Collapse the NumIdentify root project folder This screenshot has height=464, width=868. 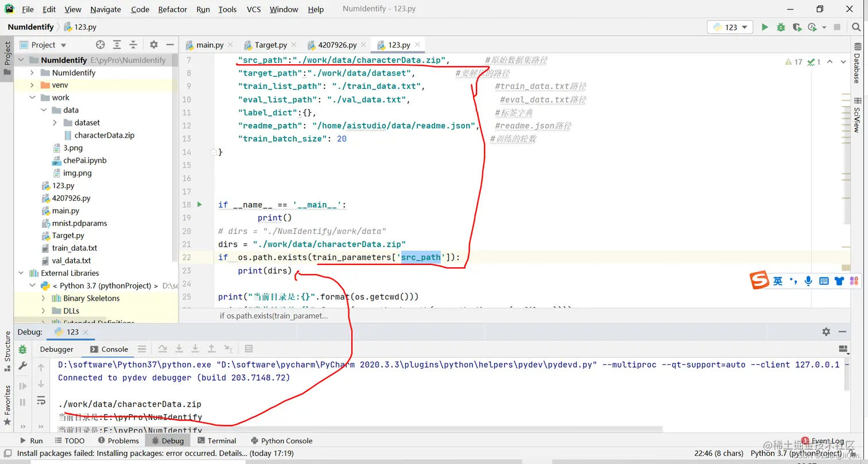point(21,60)
